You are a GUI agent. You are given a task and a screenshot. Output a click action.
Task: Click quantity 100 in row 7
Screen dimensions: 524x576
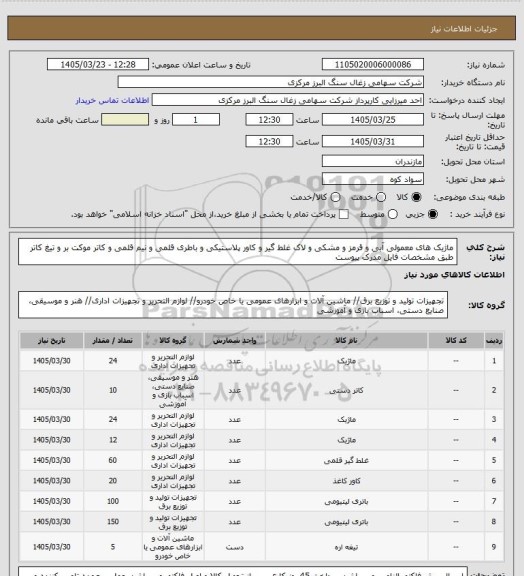112,501
